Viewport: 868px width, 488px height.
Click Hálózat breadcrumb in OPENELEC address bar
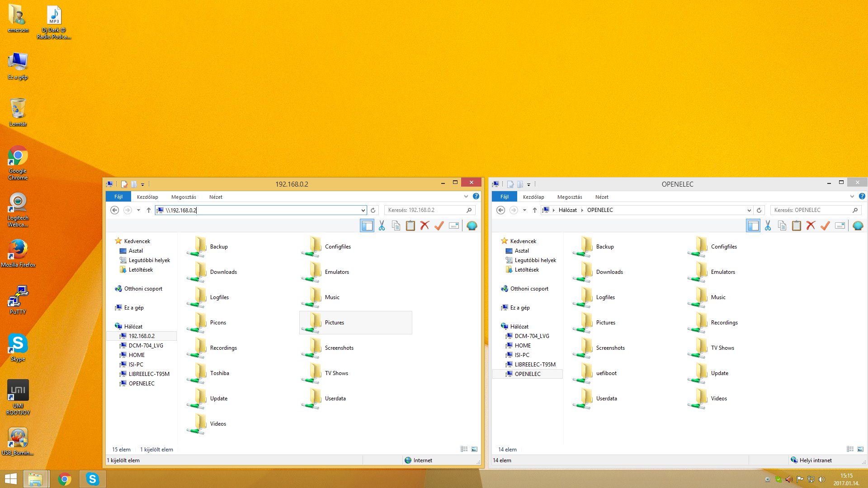[567, 210]
